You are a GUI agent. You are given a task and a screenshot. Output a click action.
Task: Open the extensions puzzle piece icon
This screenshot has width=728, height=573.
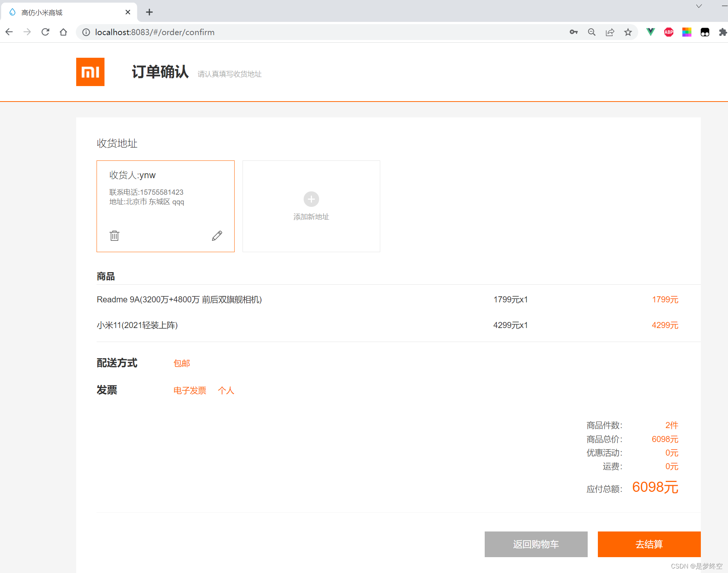pyautogui.click(x=722, y=32)
